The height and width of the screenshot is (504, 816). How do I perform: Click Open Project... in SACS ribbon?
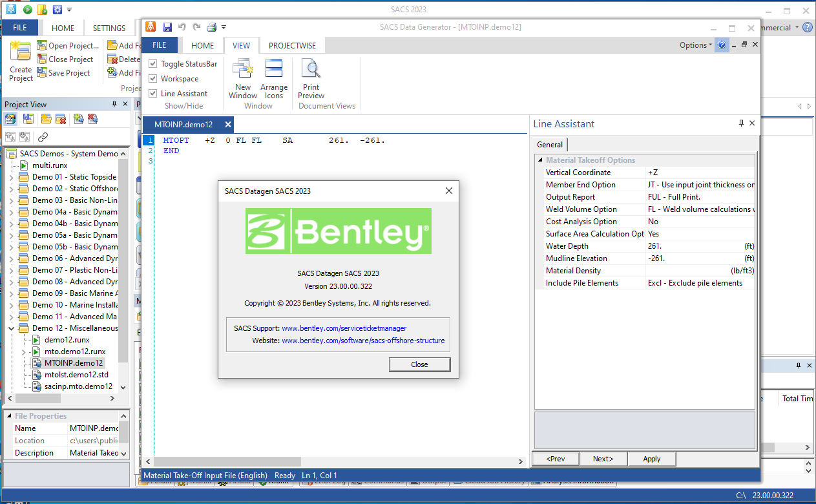coord(68,45)
